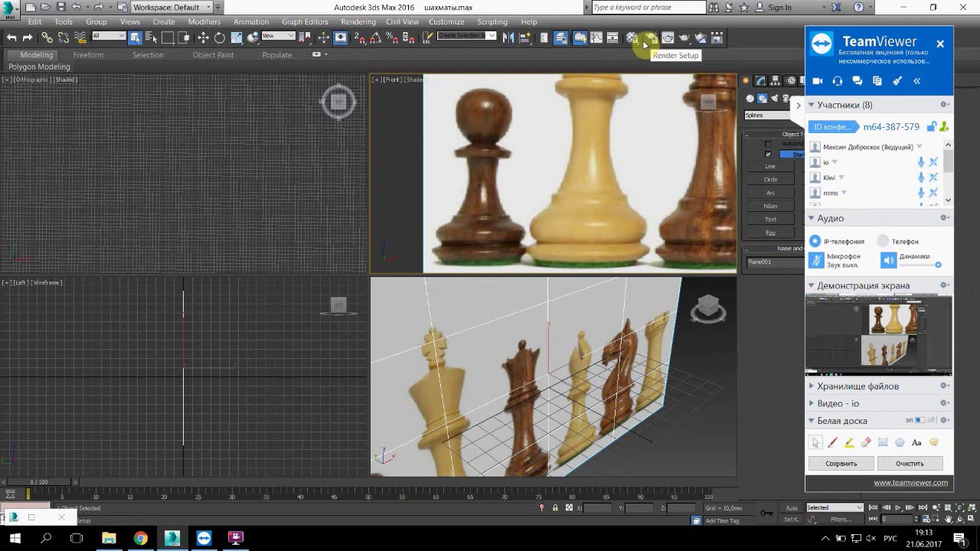Click the time slider 0 / 100 handle
The height and width of the screenshot is (551, 980).
pos(39,482)
